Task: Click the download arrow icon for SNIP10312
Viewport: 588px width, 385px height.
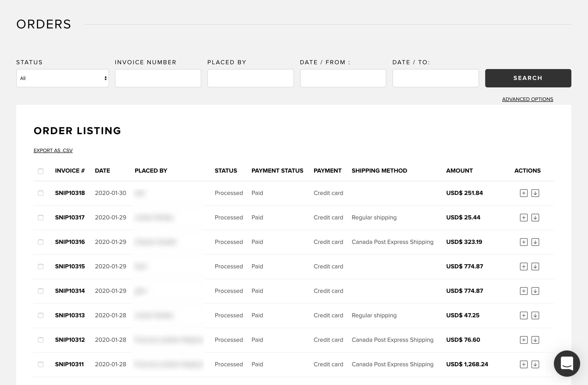Action: click(535, 340)
